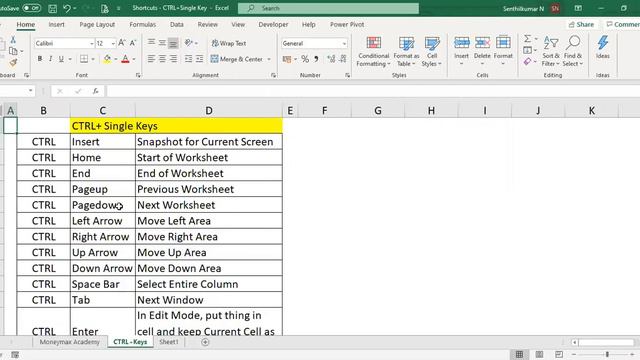Click Align Left icon
The height and width of the screenshot is (360, 640).
pos(151,59)
